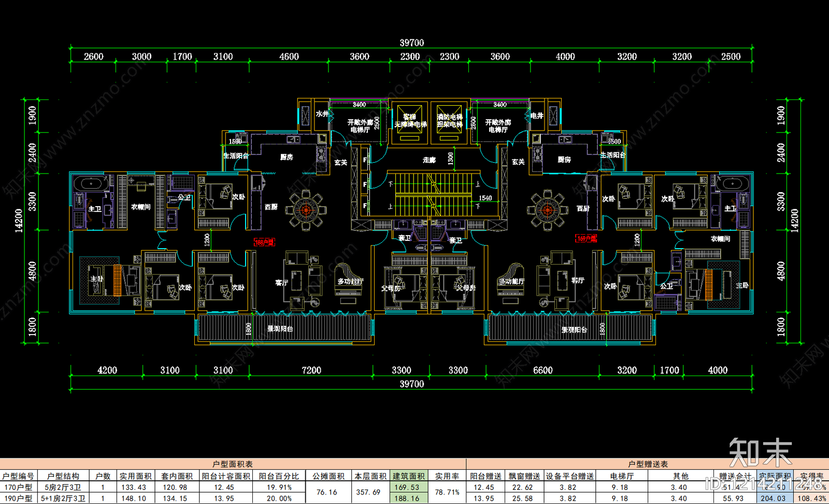Screen dimensions: 829x504
Task: Click the 4600 dimension in the top chain
Action: click(289, 56)
